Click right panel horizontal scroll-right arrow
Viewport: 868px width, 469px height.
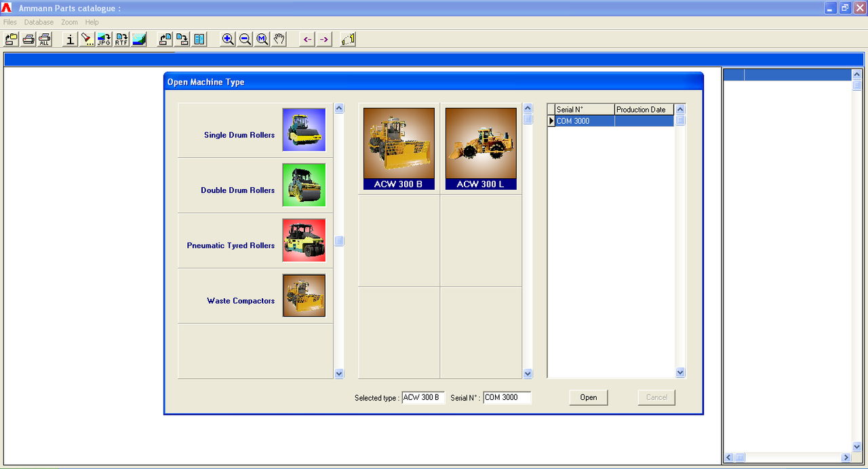(846, 458)
